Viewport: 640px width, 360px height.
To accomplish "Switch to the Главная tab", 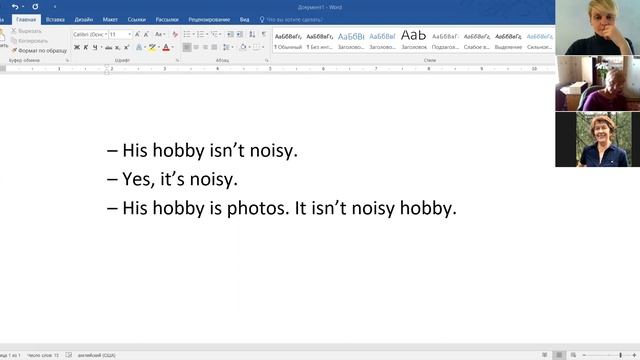I will click(26, 20).
